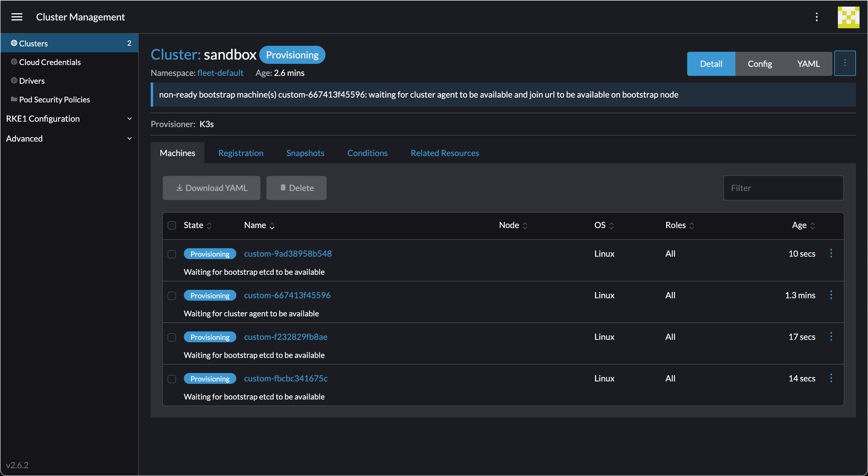Switch to the Conditions tab

367,153
